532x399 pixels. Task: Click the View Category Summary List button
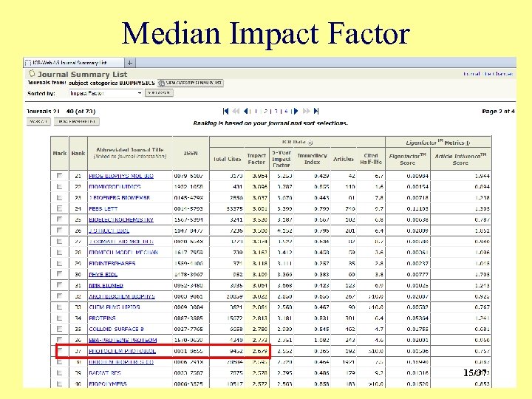[191, 83]
